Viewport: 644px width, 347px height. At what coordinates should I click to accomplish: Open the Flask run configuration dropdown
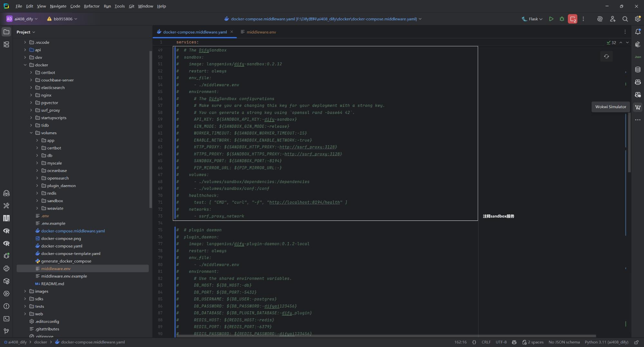pos(532,19)
